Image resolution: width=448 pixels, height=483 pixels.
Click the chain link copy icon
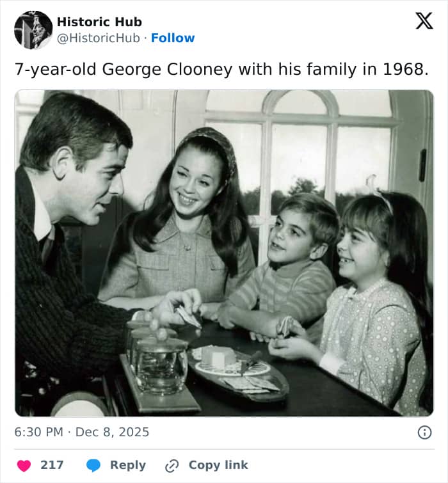(172, 465)
